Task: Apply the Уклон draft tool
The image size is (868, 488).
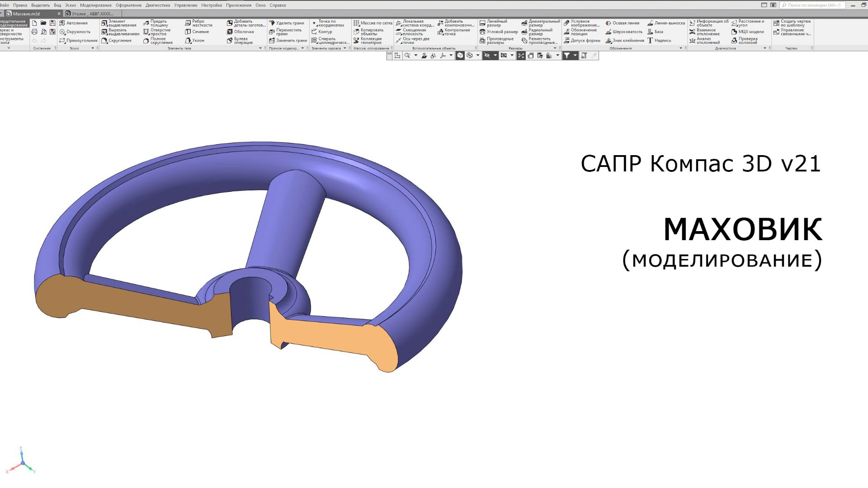Action: tap(195, 41)
